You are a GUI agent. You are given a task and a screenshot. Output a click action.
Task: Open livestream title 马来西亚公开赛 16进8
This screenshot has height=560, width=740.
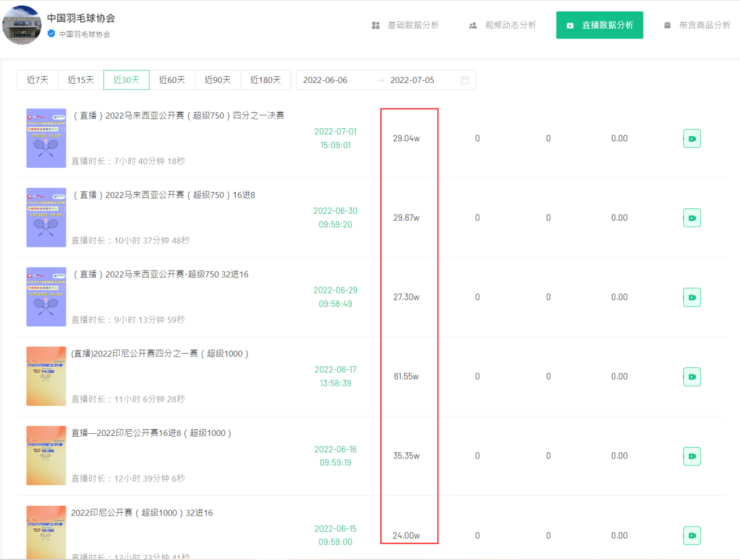tap(164, 195)
